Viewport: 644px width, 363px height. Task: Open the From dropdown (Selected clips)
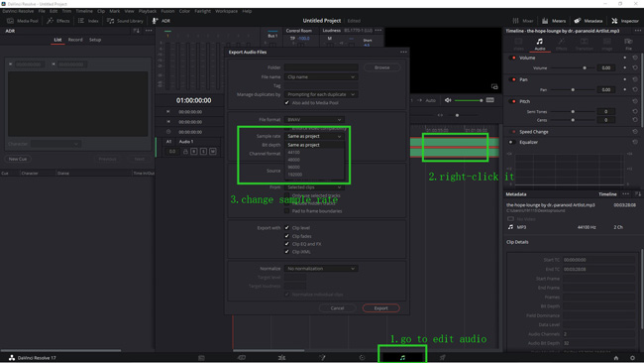click(x=314, y=187)
